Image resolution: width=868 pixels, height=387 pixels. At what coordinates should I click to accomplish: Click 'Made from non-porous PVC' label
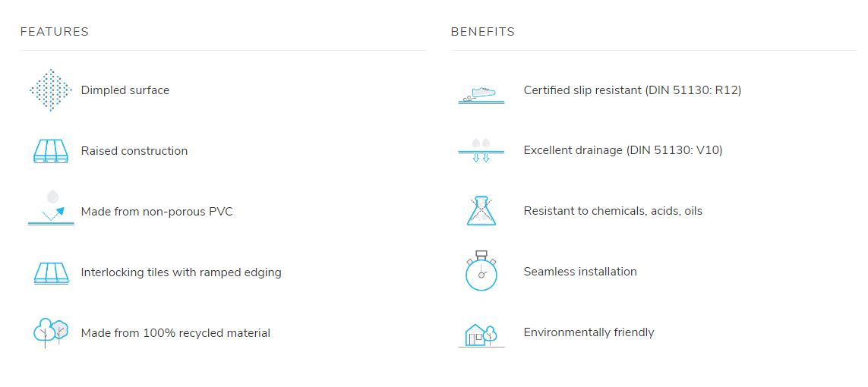pos(156,211)
